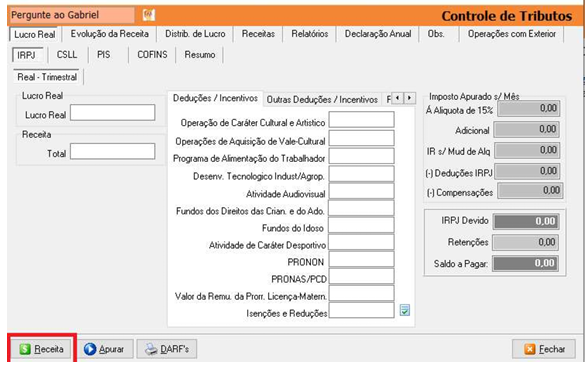The height and width of the screenshot is (365, 588).
Task: Click the DARF's button
Action: [x=166, y=349]
